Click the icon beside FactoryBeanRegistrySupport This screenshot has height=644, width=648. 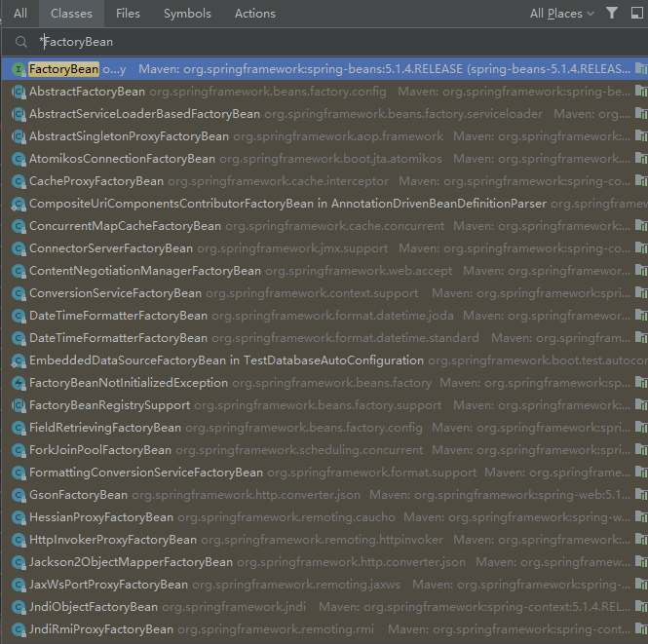(19, 405)
